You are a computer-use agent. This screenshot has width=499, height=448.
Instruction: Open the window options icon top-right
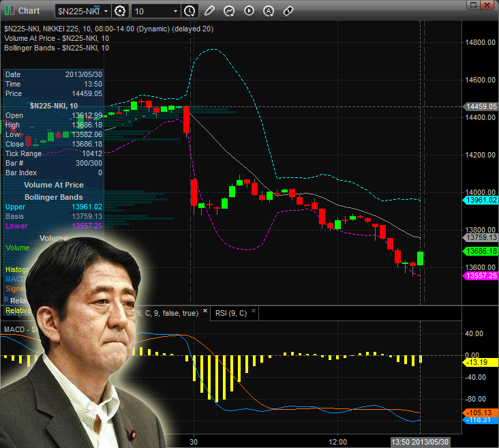point(474,5)
